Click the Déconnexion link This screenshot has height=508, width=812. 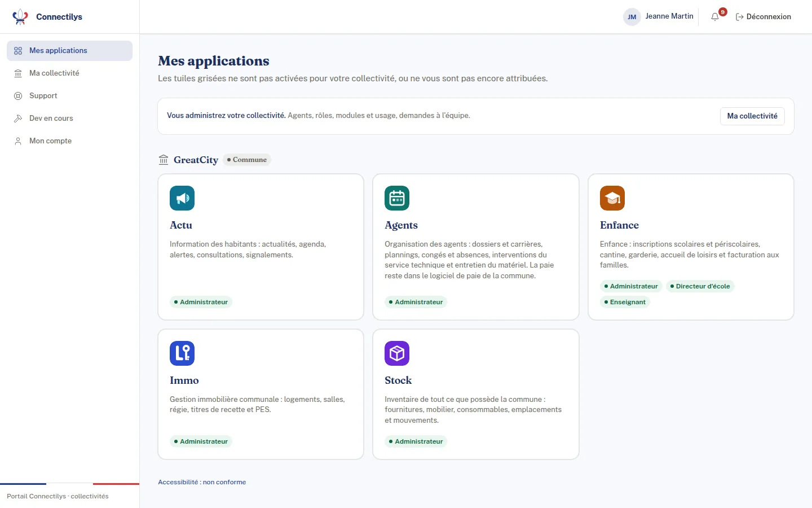(764, 17)
